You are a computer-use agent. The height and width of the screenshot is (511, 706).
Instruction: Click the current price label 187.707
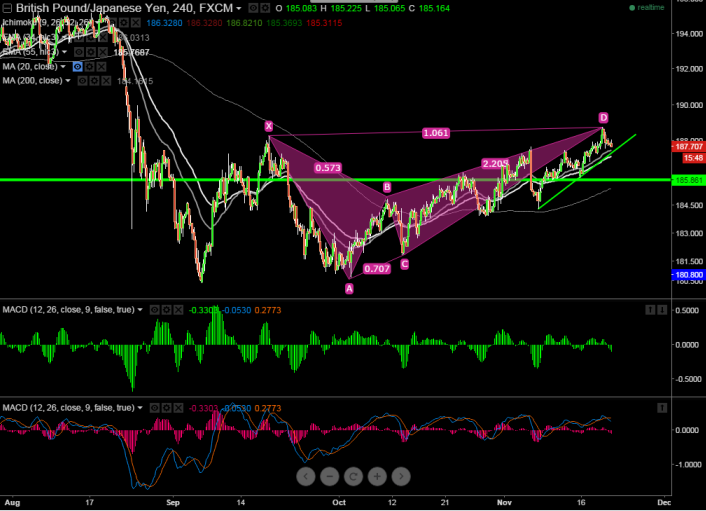click(x=688, y=146)
